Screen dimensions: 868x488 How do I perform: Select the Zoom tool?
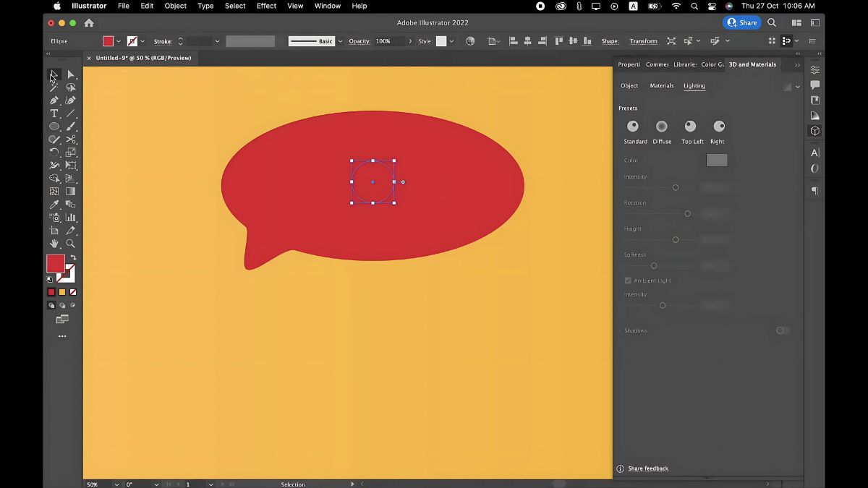(x=71, y=244)
